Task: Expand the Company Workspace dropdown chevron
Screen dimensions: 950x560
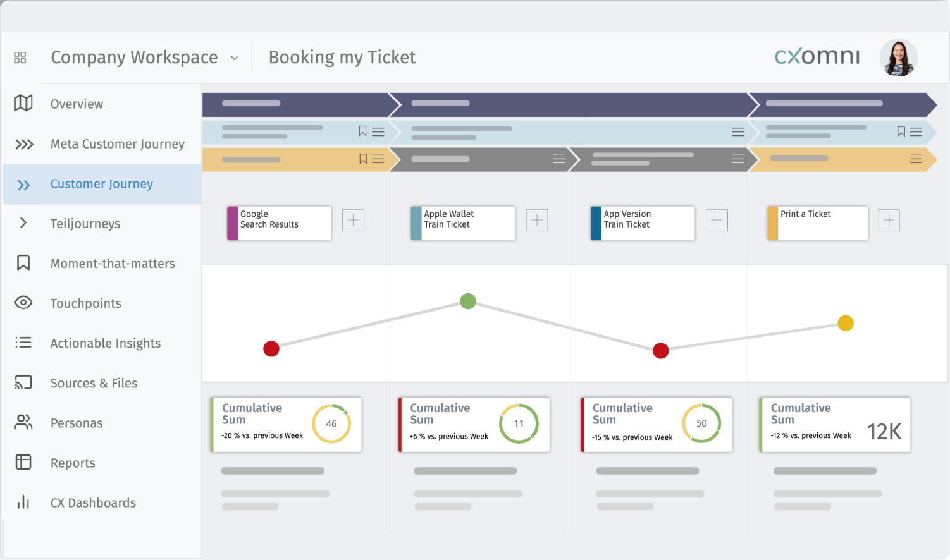Action: tap(234, 58)
